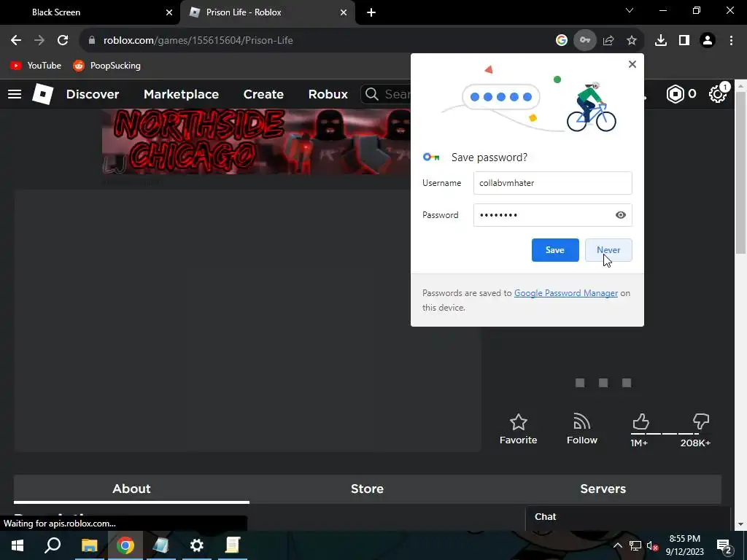Toggle Chrome side panel icon
This screenshot has width=747, height=560.
click(x=684, y=41)
